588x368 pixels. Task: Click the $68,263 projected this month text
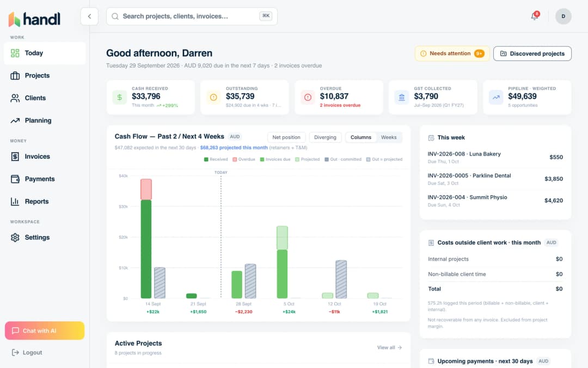[234, 148]
